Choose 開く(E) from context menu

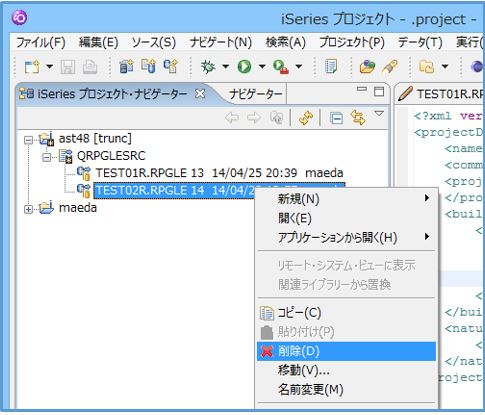[347, 218]
